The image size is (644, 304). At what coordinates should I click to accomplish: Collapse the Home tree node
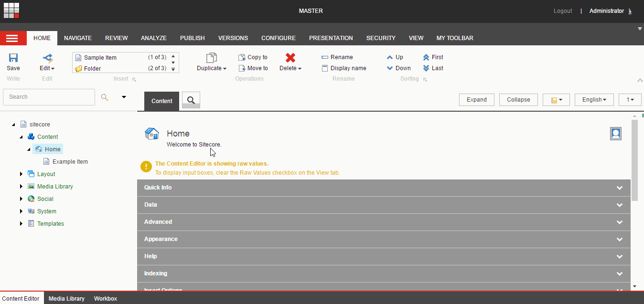tap(29, 149)
